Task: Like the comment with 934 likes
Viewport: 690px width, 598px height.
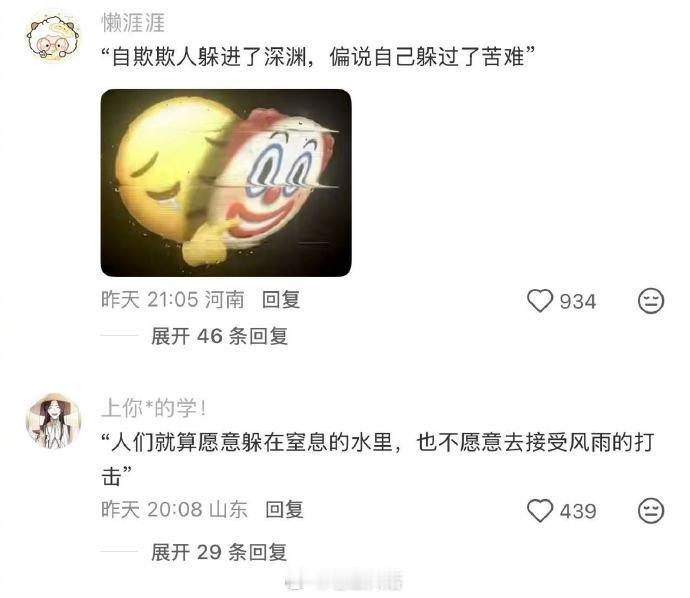Action: pos(540,301)
